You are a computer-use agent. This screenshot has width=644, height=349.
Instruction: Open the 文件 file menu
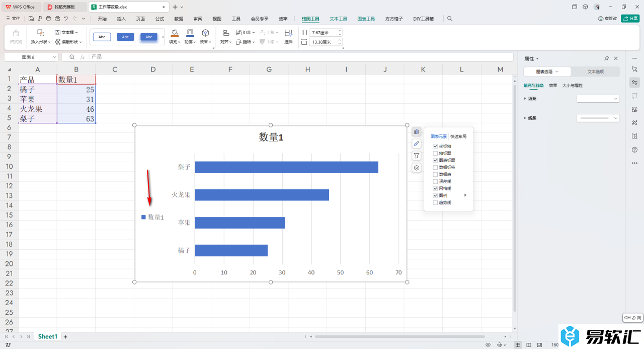point(13,19)
